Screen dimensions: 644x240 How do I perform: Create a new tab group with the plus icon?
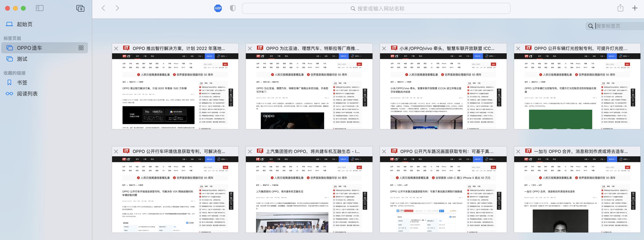pos(80,8)
